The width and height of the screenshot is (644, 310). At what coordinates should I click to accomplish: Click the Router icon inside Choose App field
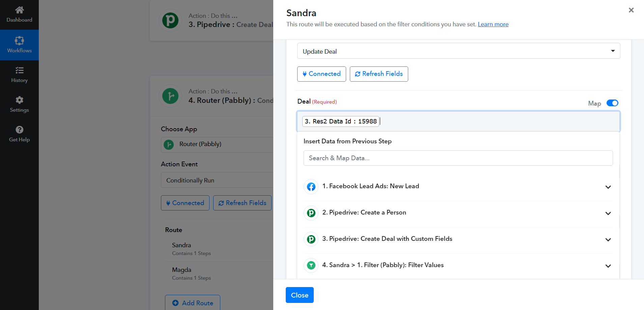click(x=169, y=145)
